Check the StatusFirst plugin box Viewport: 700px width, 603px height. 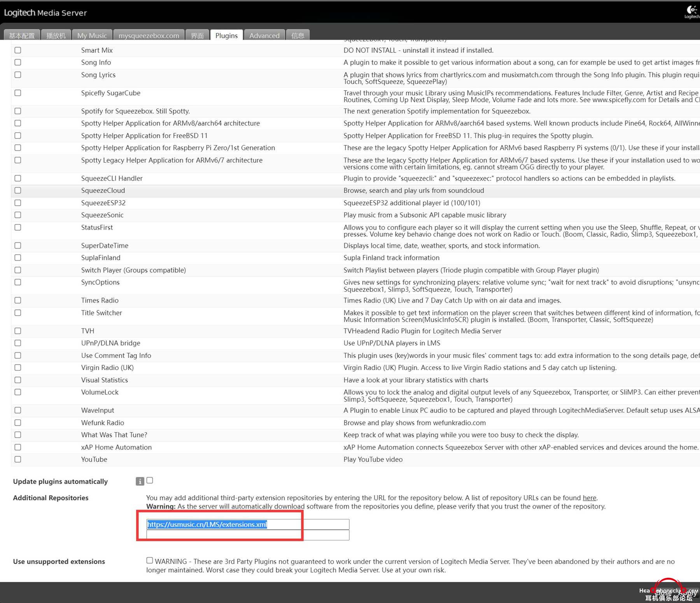click(18, 228)
